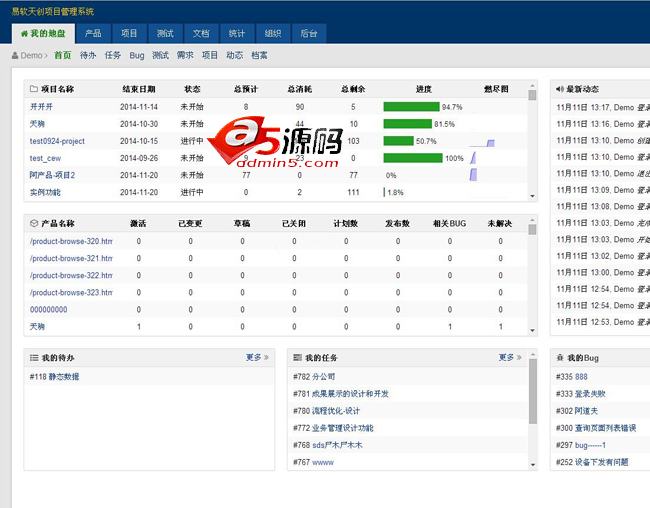Screen dimensions: 650x508
Task: Open project 开开开
Action: click(41, 107)
